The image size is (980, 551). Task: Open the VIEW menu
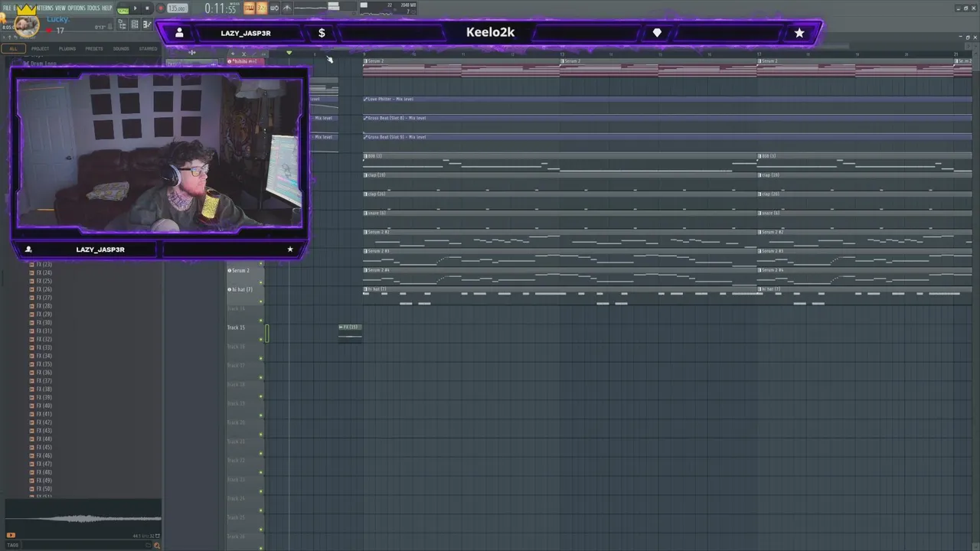[60, 8]
